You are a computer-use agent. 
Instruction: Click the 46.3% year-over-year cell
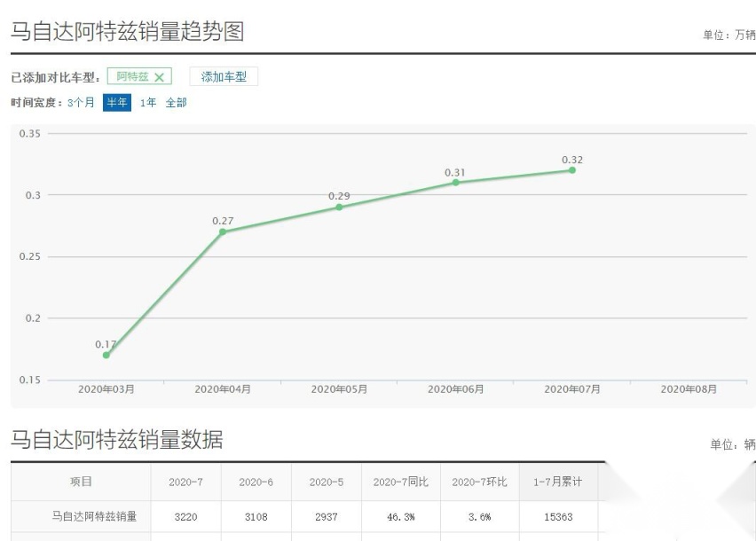(401, 517)
